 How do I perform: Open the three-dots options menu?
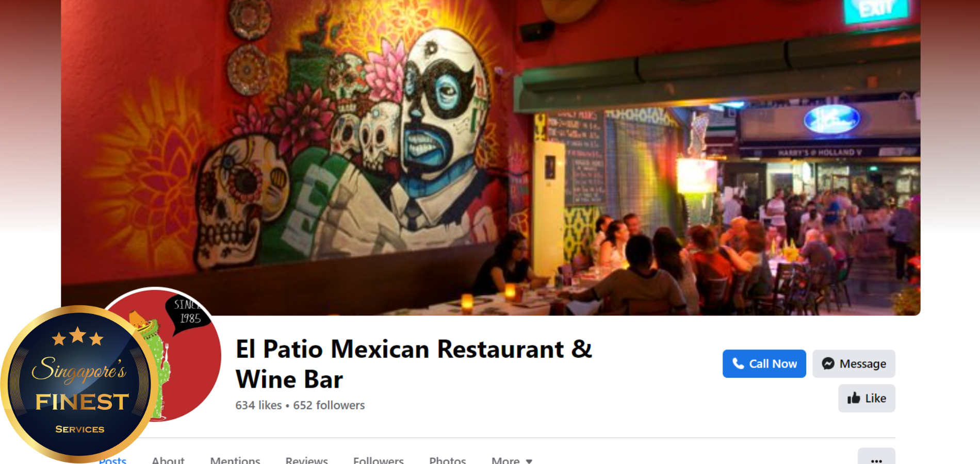(876, 459)
